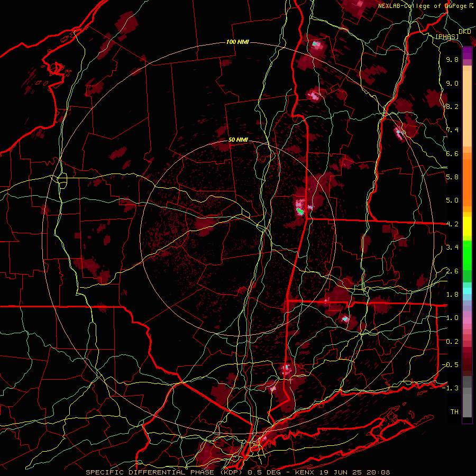Click the 50 NMI range ring label

239,140
